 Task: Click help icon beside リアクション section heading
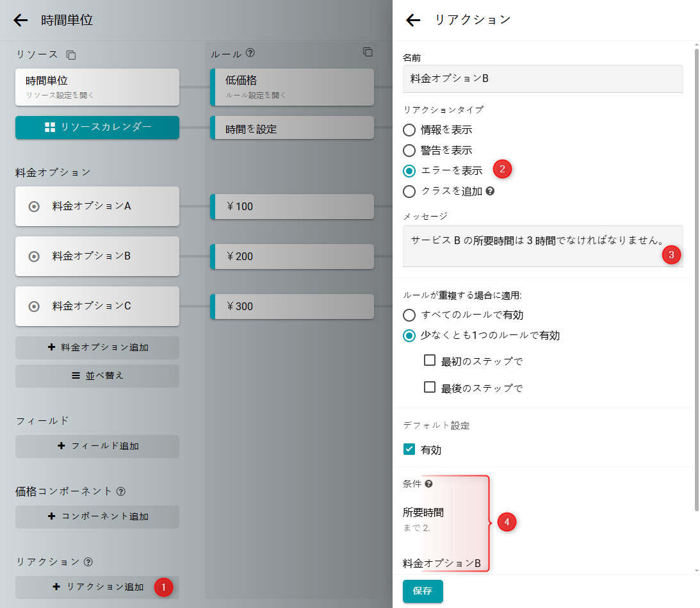pos(88,562)
